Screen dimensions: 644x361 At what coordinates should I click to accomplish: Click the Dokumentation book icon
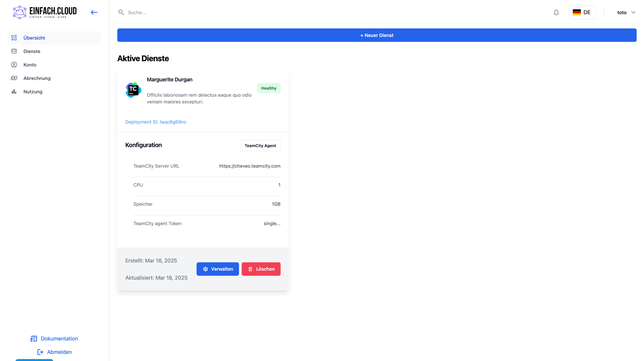(x=34, y=339)
